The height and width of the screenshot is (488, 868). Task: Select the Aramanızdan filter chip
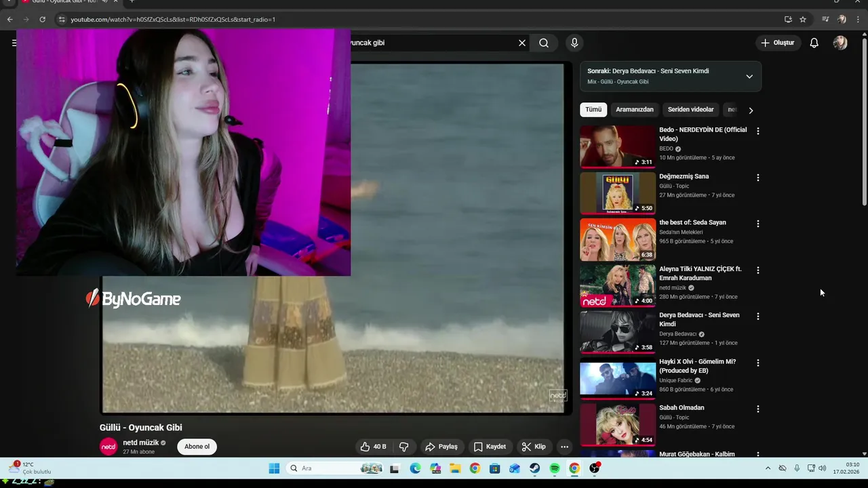[x=635, y=110]
